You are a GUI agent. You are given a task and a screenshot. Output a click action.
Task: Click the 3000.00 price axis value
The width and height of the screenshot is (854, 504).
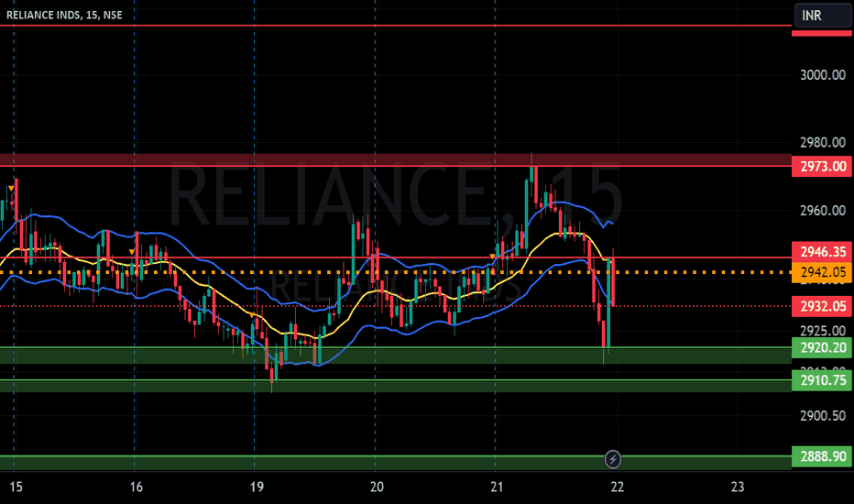[823, 74]
